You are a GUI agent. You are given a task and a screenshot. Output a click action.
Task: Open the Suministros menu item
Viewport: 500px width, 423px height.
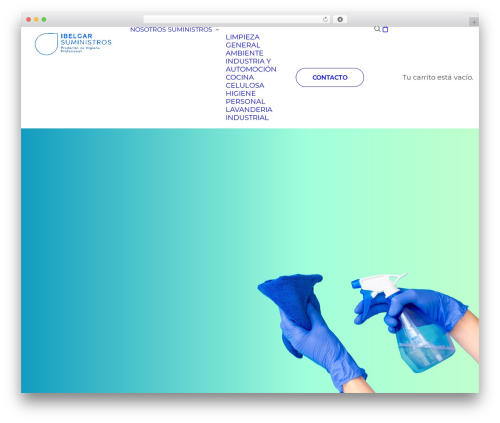click(x=190, y=30)
